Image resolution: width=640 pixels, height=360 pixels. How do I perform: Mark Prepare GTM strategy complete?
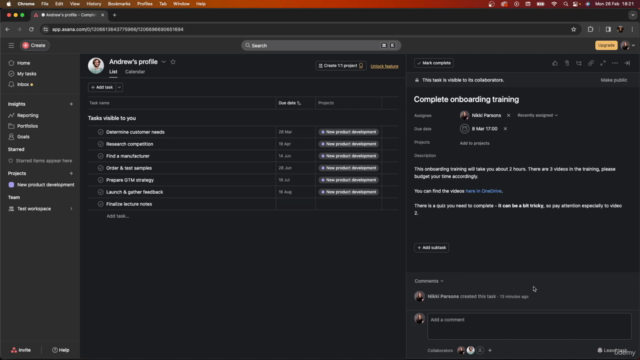[x=100, y=180]
